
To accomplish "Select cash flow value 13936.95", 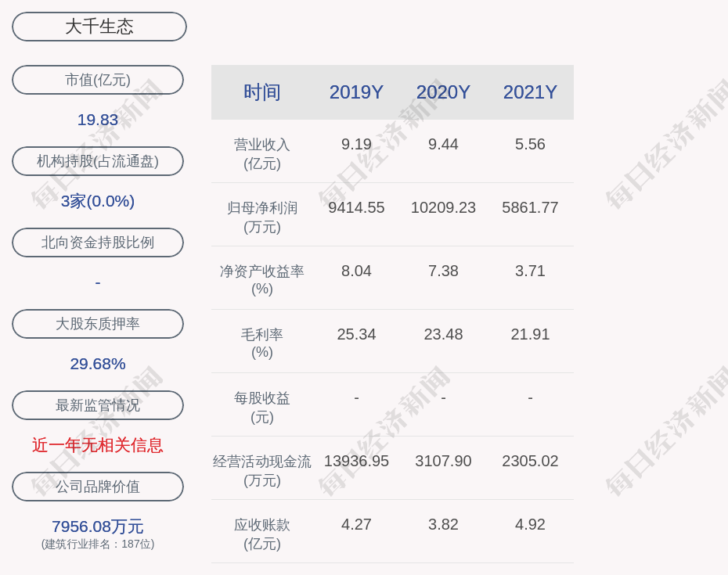I will pyautogui.click(x=356, y=462).
